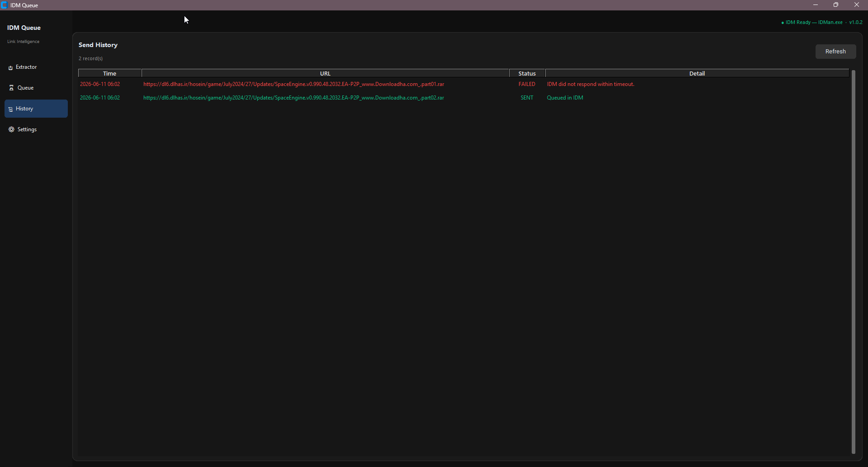This screenshot has height=467, width=868.
Task: Click the FAILED status cell
Action: [527, 84]
